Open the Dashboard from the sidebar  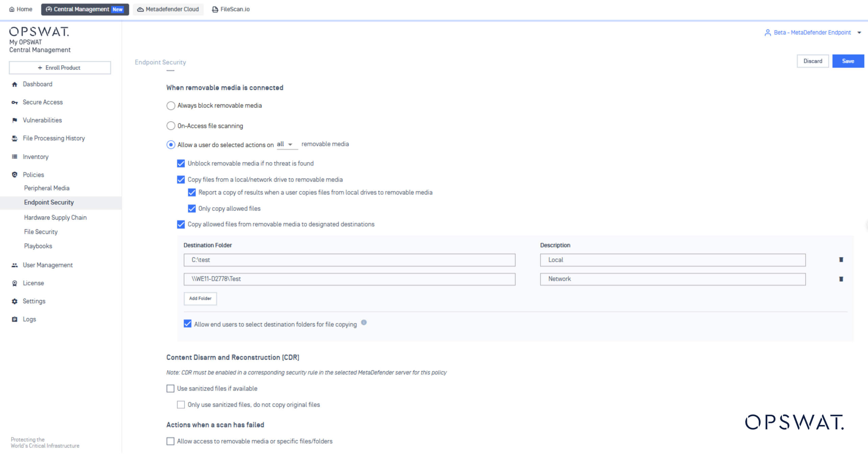pyautogui.click(x=15, y=84)
